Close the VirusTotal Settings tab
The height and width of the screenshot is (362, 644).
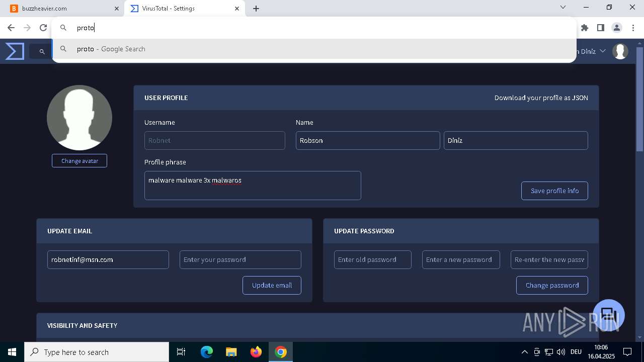pyautogui.click(x=237, y=9)
